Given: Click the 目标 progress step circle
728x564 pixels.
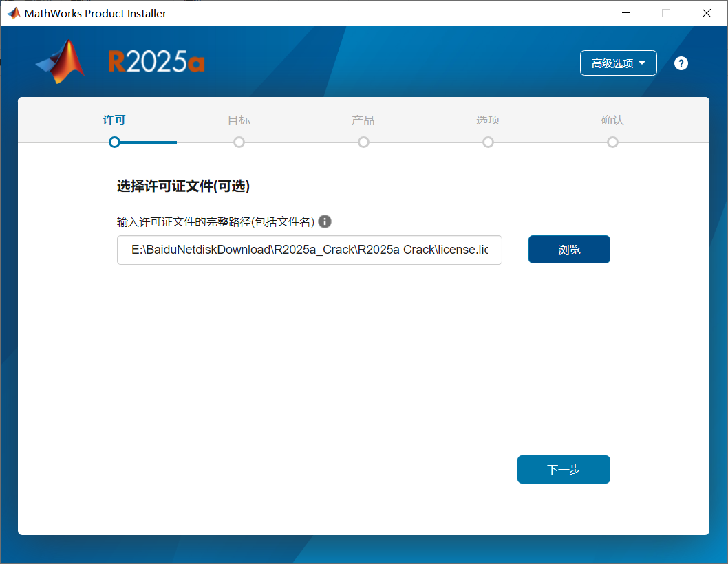Looking at the screenshot, I should [x=239, y=142].
